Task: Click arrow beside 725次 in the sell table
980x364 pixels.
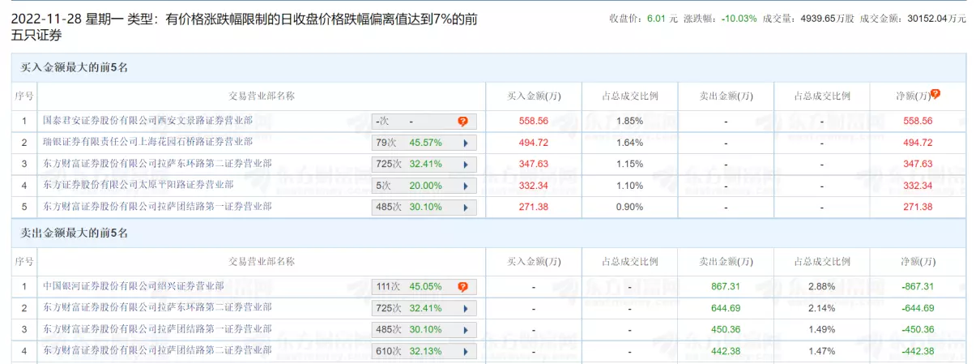Action: (x=466, y=308)
